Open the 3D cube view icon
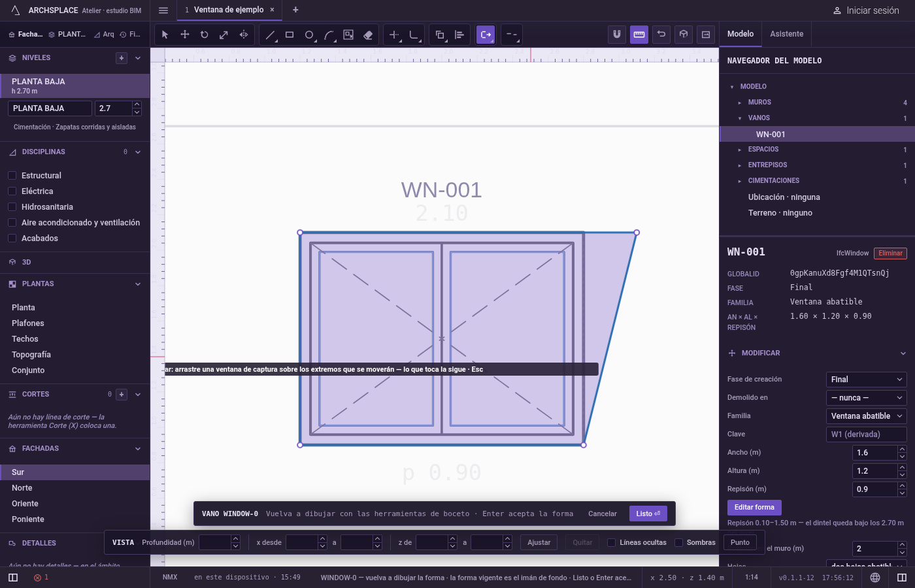The width and height of the screenshot is (915, 588). point(684,35)
